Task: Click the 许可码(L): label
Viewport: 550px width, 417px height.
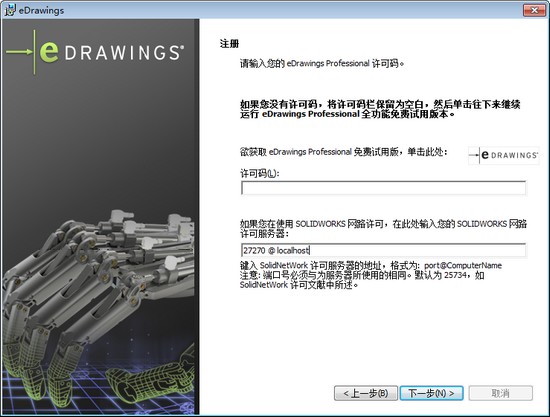Action: click(x=260, y=173)
